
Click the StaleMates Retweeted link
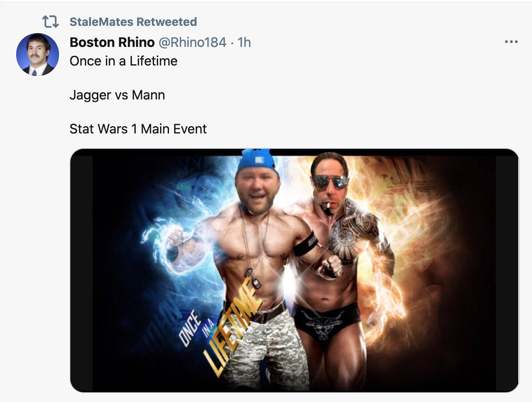point(133,22)
